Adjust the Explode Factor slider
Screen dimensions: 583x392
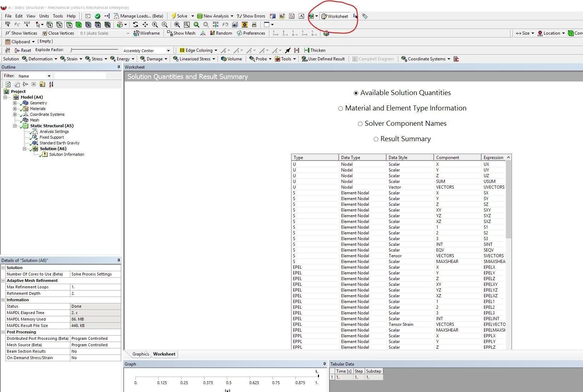pos(94,50)
